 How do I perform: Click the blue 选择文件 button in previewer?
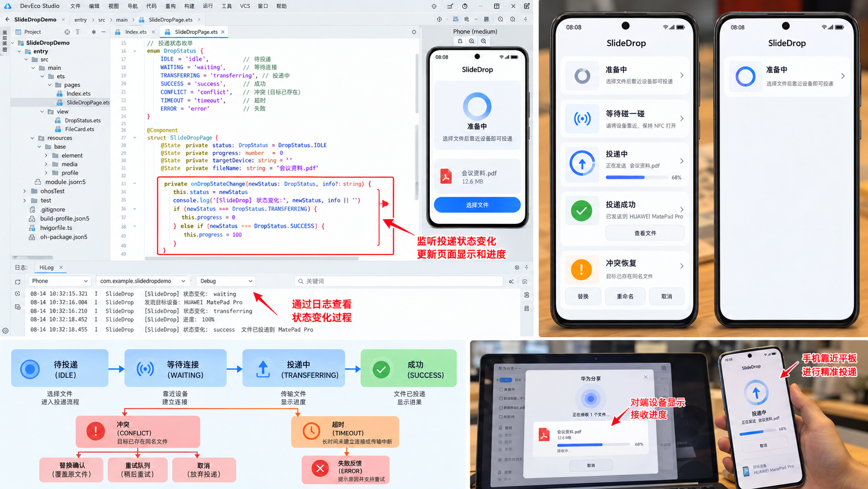[477, 205]
